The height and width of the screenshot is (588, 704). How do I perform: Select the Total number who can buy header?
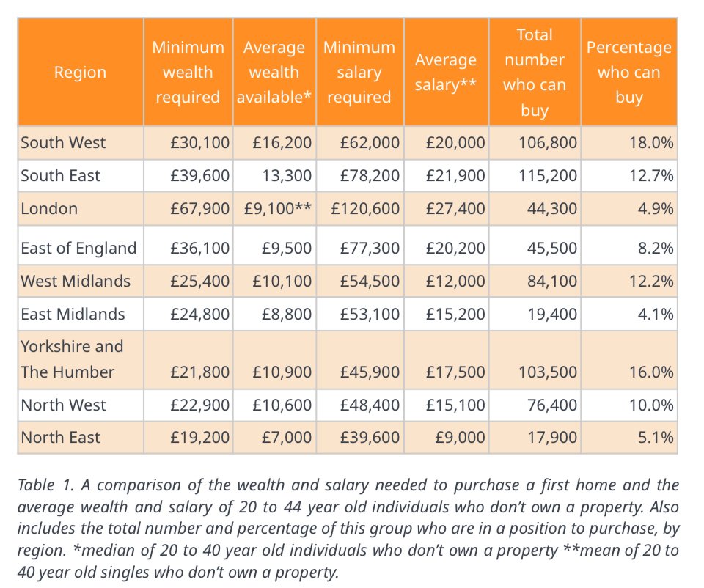[534, 73]
